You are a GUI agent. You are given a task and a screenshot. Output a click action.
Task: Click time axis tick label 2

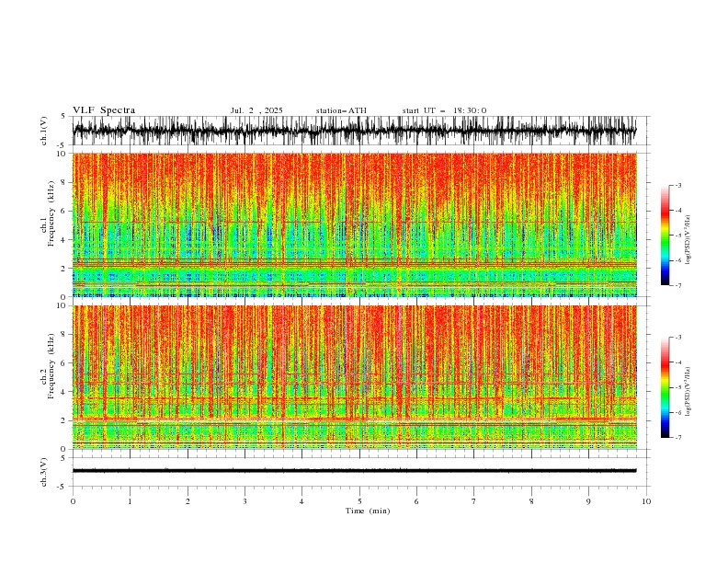click(x=188, y=501)
